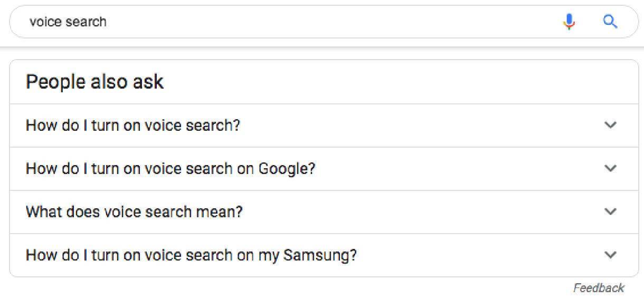This screenshot has height=299, width=644.
Task: Select the question "What does voice search mean?"
Action: (x=134, y=212)
